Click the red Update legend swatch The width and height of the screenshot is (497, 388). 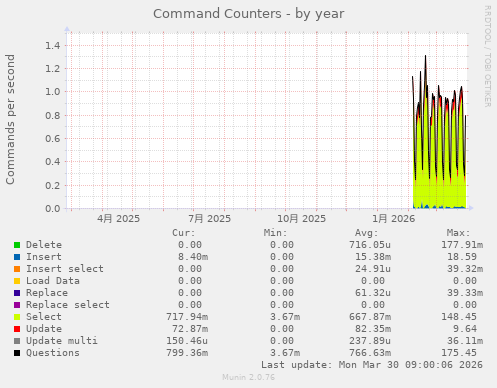click(17, 329)
